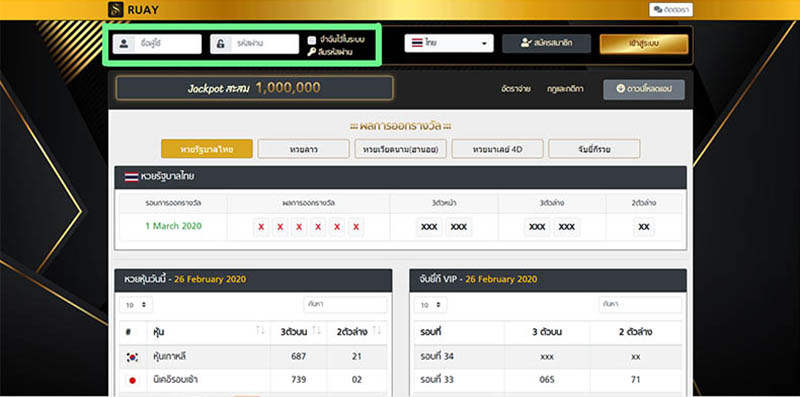The height and width of the screenshot is (397, 800).
Task: Click the สมัครสมาชิก register button
Action: (x=546, y=44)
